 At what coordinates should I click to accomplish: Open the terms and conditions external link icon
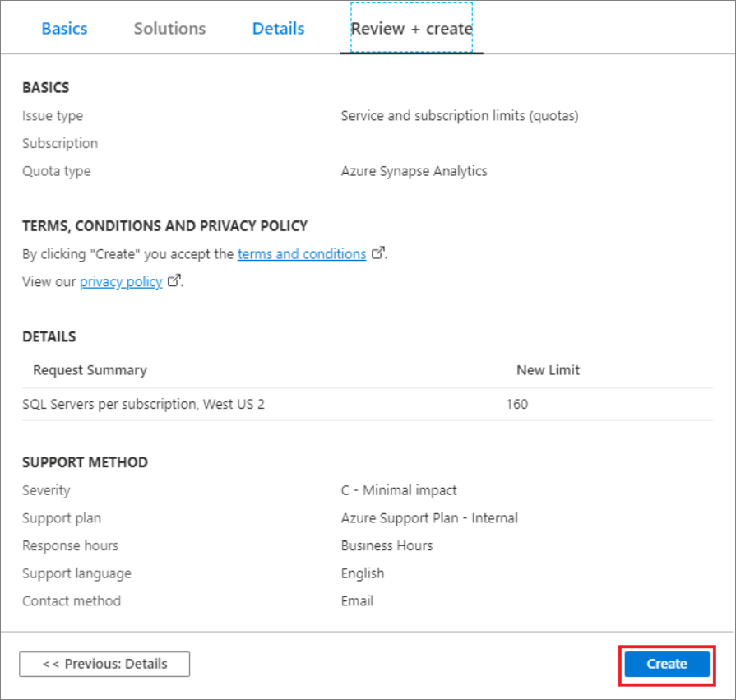click(x=377, y=253)
